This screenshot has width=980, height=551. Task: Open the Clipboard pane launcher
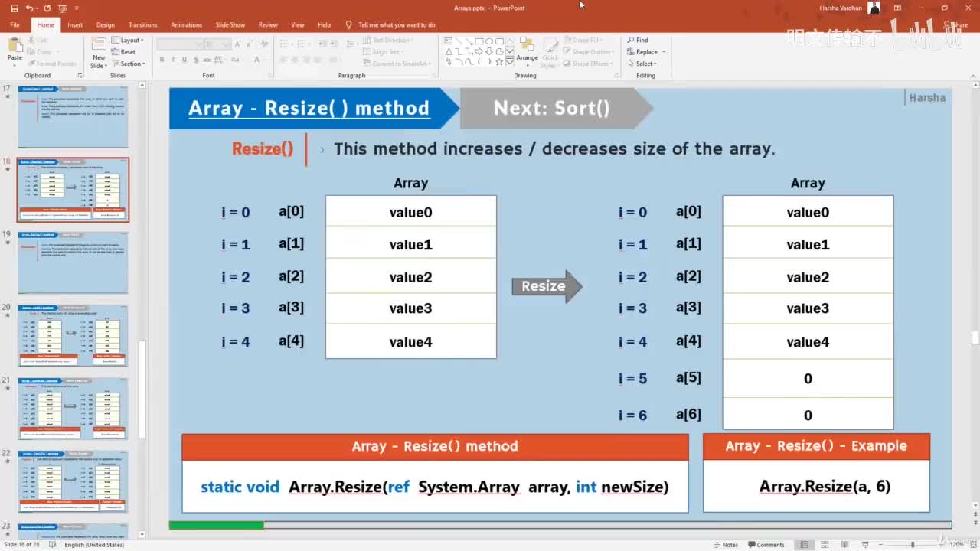tap(80, 76)
